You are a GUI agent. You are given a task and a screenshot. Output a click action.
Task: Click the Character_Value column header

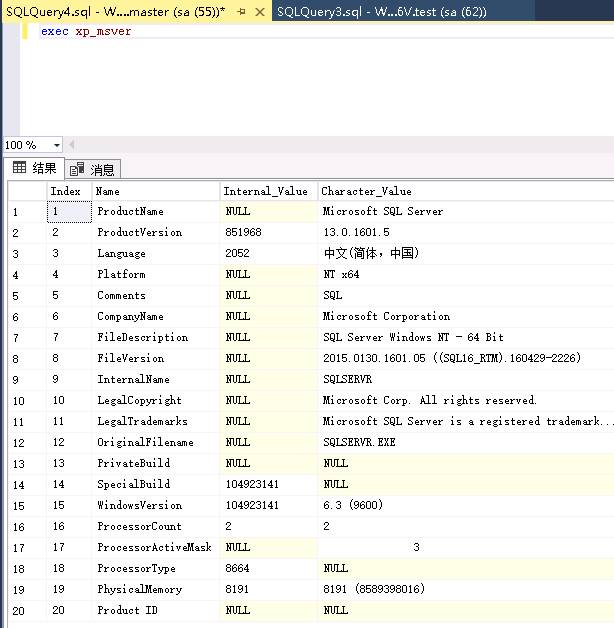[x=366, y=191]
